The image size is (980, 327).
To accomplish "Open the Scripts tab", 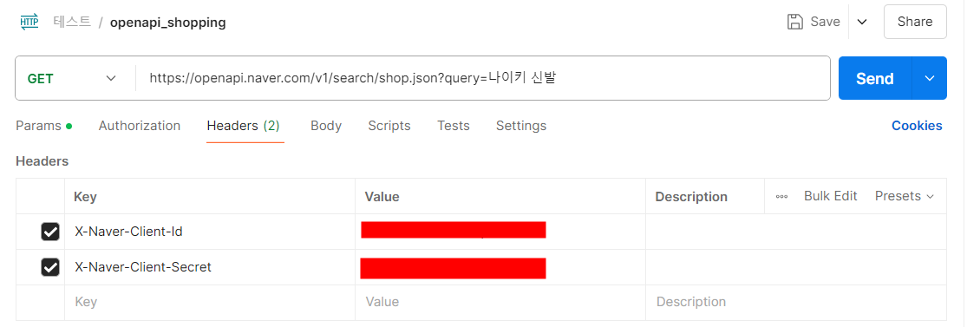I will [389, 126].
